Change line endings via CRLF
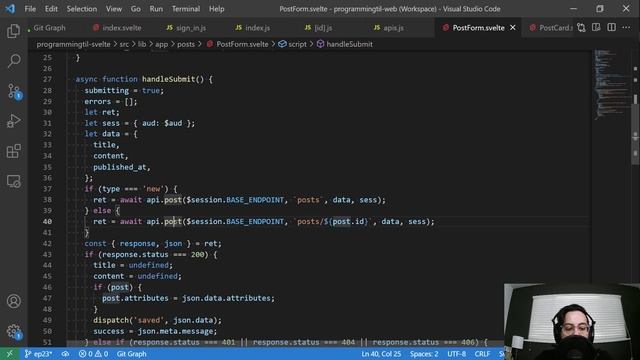The width and height of the screenshot is (640, 360). 482,354
